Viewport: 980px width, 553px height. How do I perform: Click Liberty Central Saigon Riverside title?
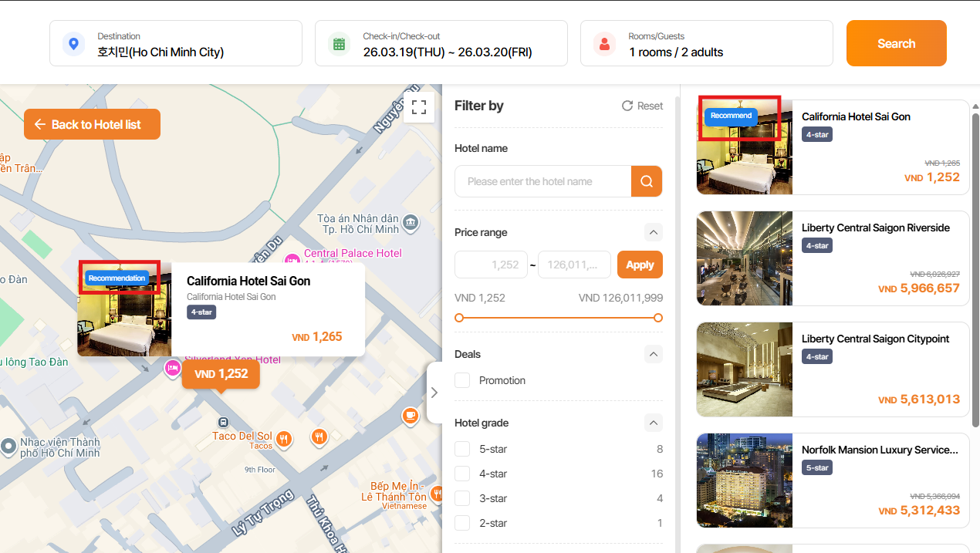click(876, 228)
